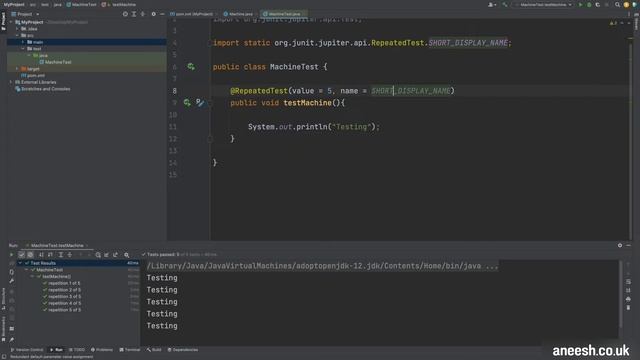Open the test results search icon
This screenshot has height=360, width=640.
(127, 255)
